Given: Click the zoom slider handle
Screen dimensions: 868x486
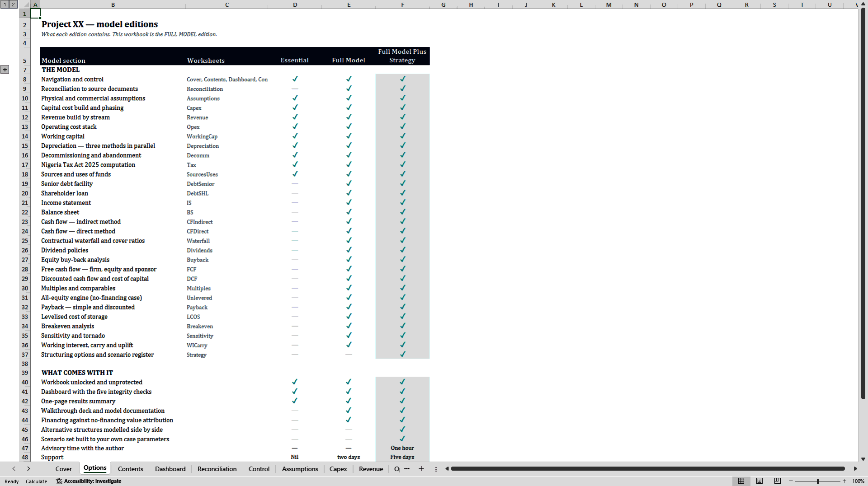Looking at the screenshot, I should coord(818,481).
